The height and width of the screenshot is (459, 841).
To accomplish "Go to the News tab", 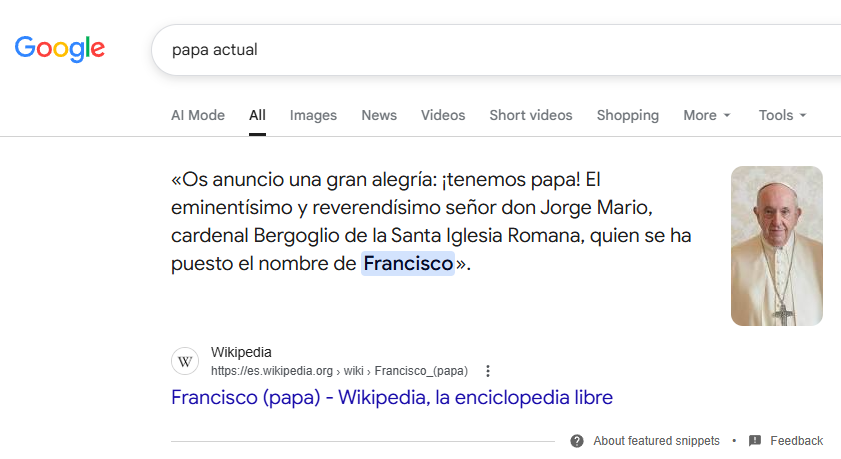I will coord(379,115).
